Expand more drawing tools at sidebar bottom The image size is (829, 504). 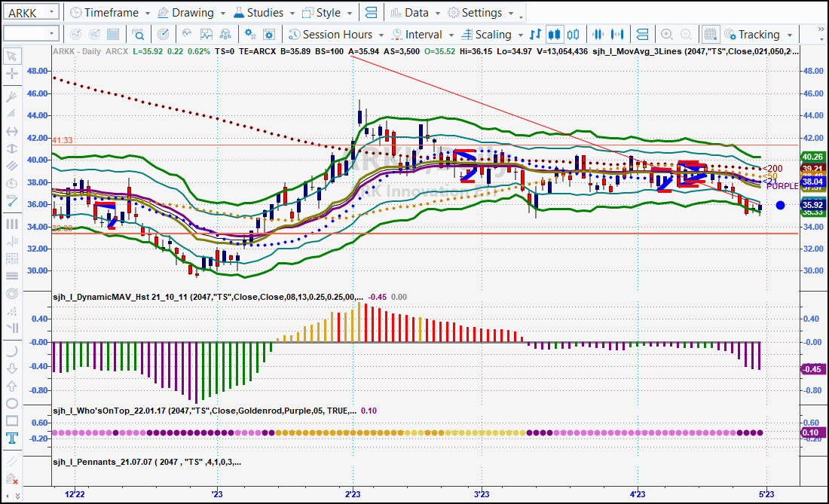coord(17,496)
